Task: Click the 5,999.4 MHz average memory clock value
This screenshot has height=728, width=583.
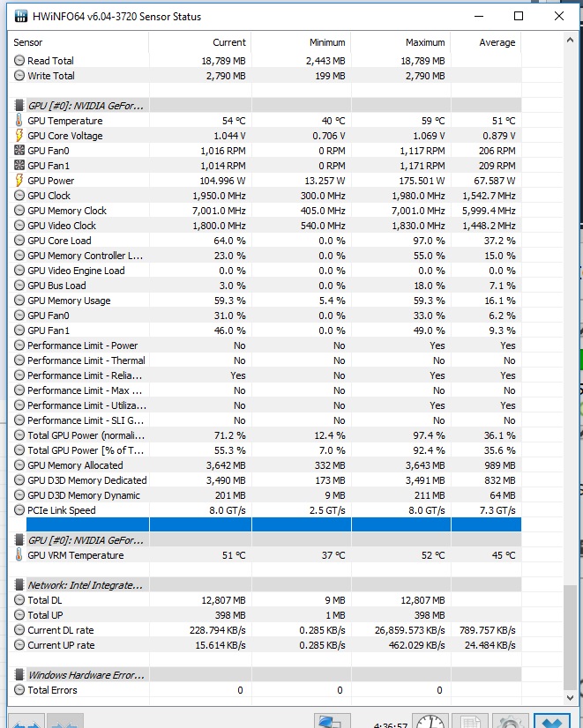Action: point(489,211)
